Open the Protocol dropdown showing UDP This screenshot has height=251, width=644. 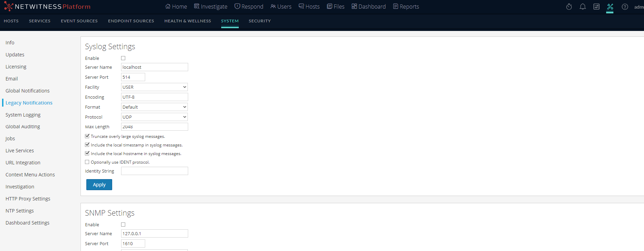click(x=154, y=117)
